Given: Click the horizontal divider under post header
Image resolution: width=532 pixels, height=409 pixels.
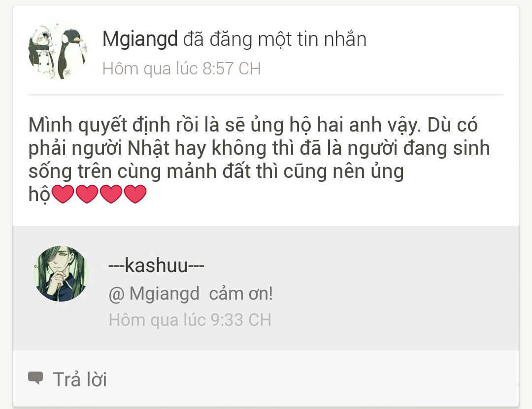Looking at the screenshot, I should 266,95.
